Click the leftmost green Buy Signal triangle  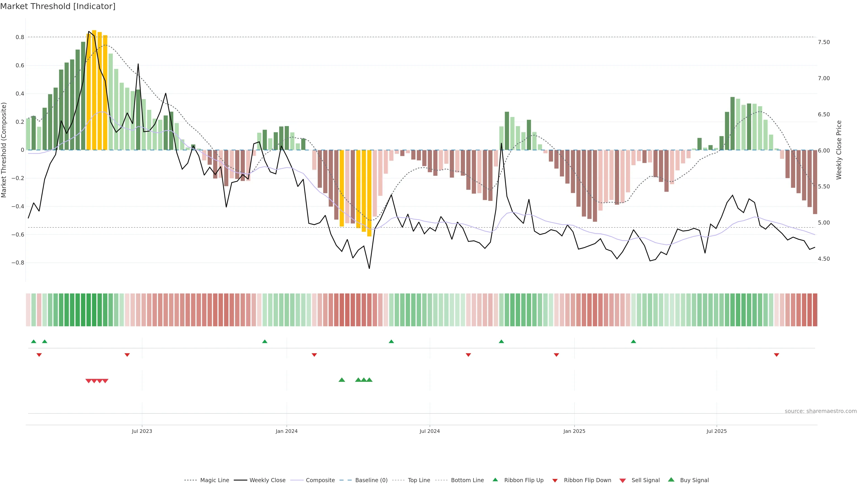tap(342, 380)
